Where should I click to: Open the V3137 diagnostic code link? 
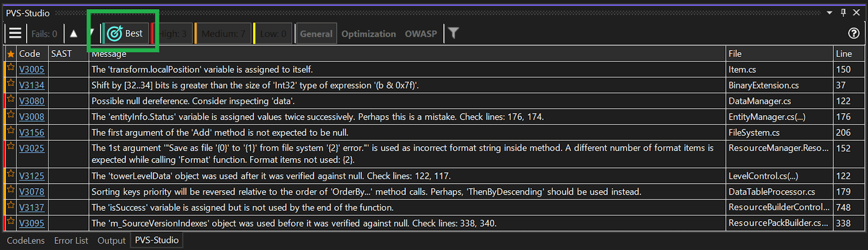click(31, 208)
